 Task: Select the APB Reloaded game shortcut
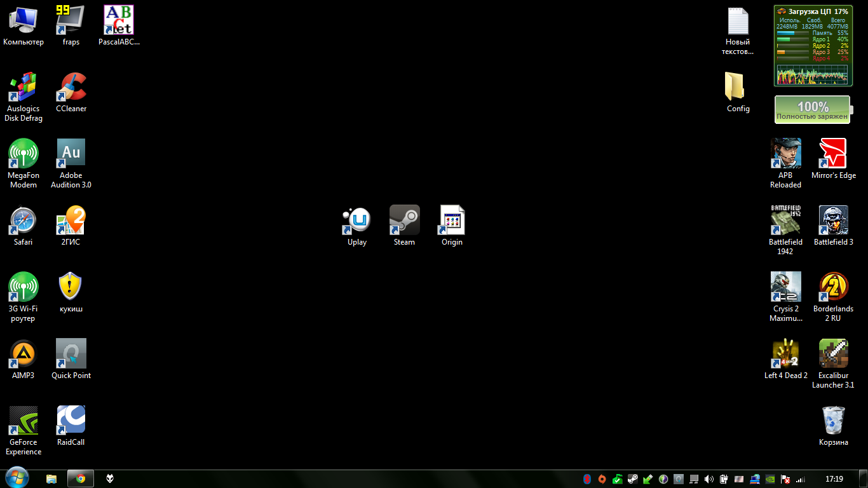coord(786,163)
